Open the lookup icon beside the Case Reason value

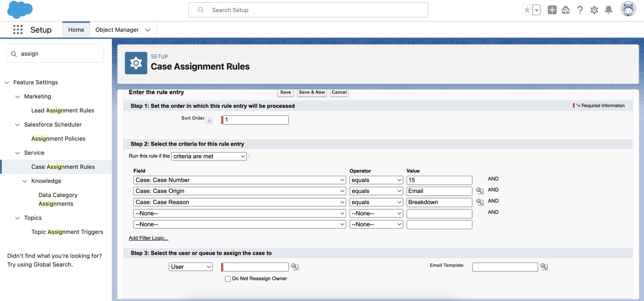click(480, 202)
